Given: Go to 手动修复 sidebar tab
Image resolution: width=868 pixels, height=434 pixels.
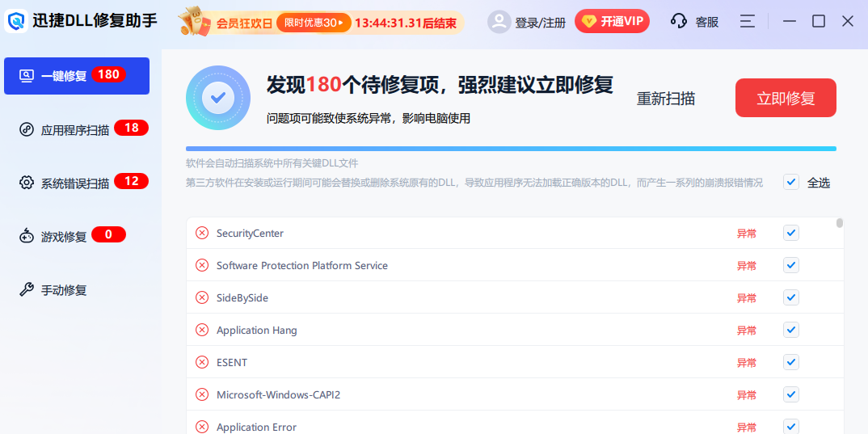Looking at the screenshot, I should coord(63,290).
